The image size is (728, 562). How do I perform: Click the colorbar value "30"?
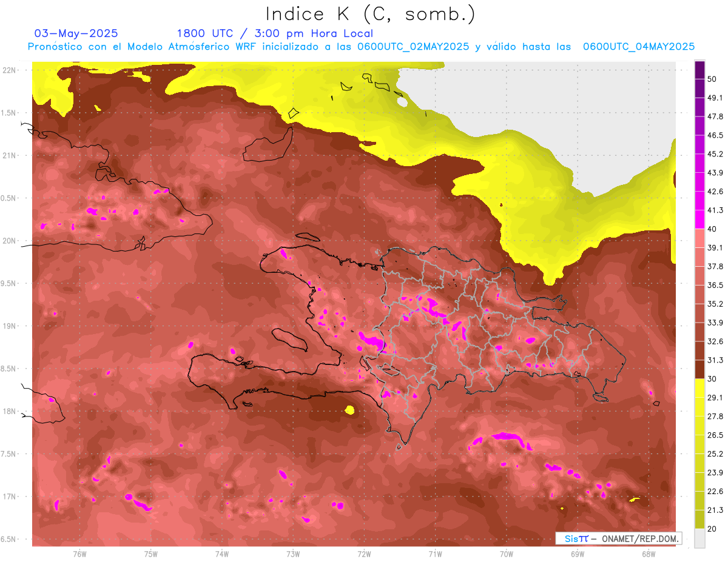pyautogui.click(x=712, y=379)
